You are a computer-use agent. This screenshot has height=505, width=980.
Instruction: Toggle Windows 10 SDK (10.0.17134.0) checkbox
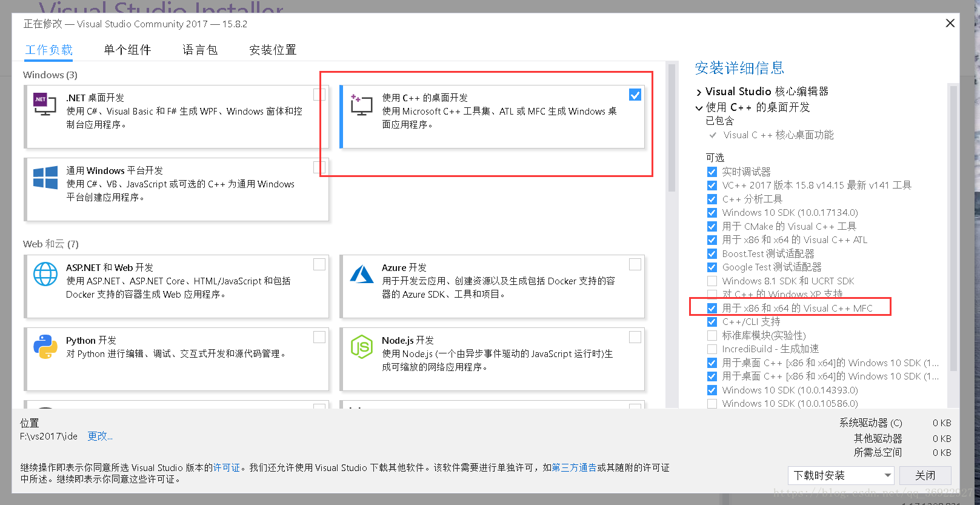(712, 213)
